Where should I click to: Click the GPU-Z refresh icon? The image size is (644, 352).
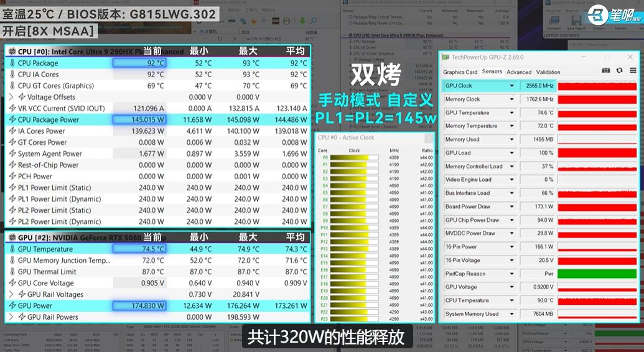(619, 71)
